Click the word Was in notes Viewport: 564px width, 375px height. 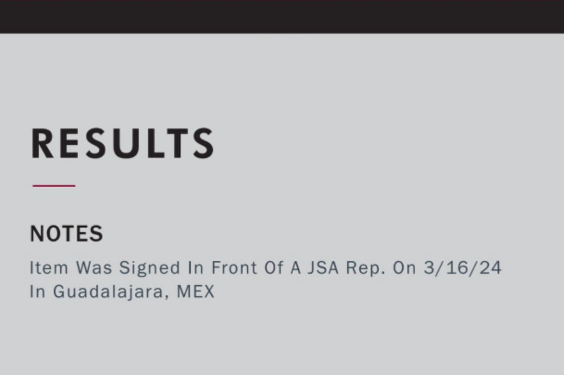point(94,268)
